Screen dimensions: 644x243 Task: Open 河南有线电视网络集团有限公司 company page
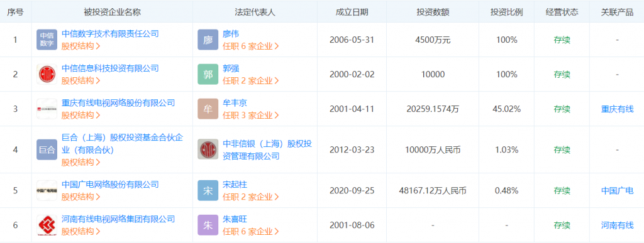point(118,219)
